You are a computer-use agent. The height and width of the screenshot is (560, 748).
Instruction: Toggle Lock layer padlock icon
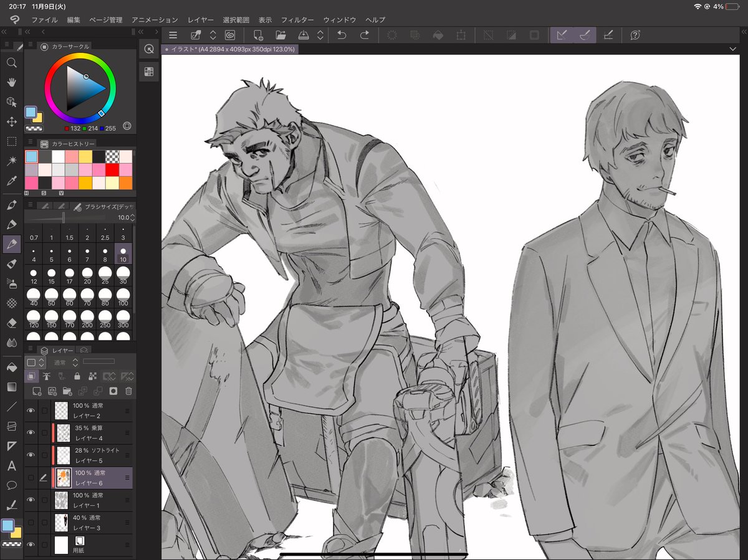77,376
